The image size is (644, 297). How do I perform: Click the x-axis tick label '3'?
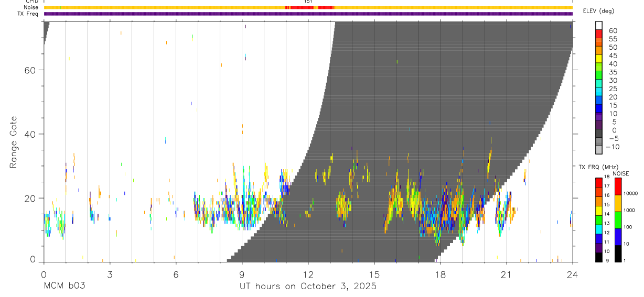[x=110, y=274]
